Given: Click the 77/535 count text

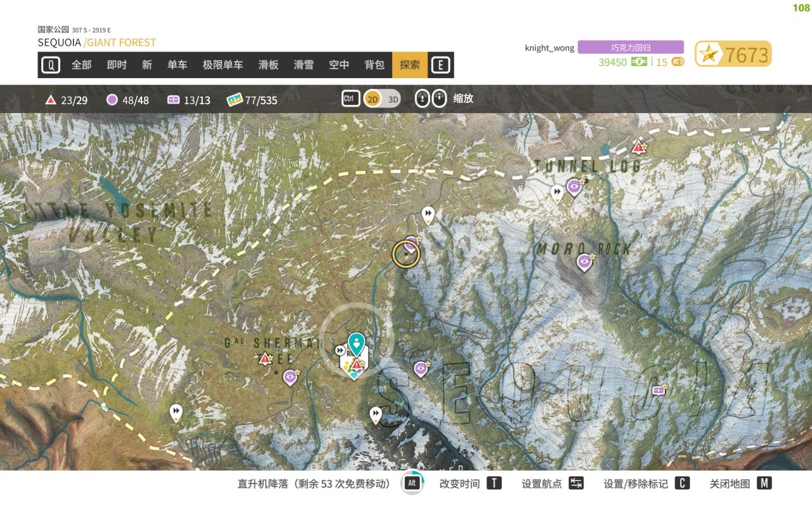Looking at the screenshot, I should (261, 100).
